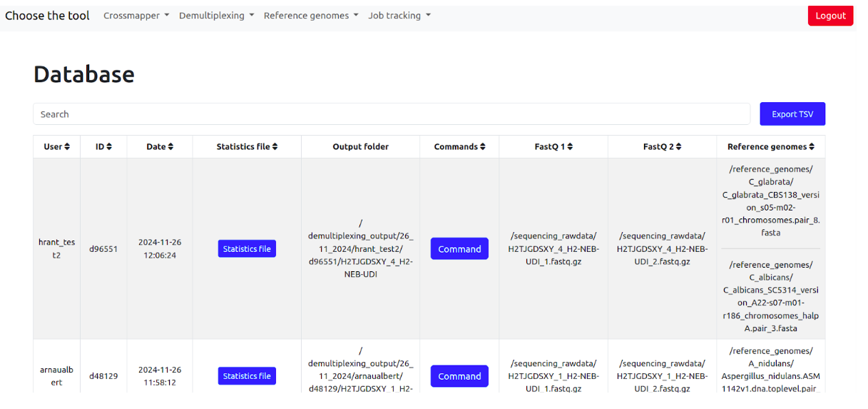The image size is (868, 409).
Task: Expand the Job tracking menu
Action: [399, 16]
